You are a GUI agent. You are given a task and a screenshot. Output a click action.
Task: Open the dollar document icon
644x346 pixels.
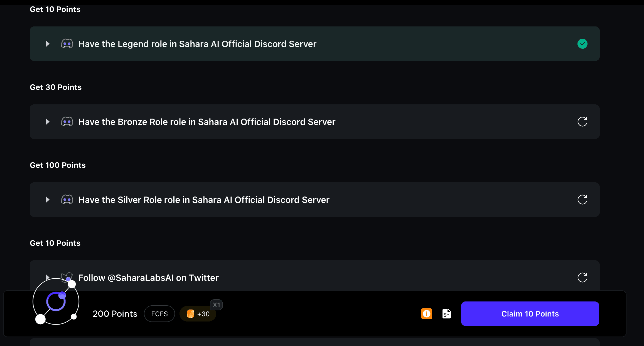[x=447, y=314]
